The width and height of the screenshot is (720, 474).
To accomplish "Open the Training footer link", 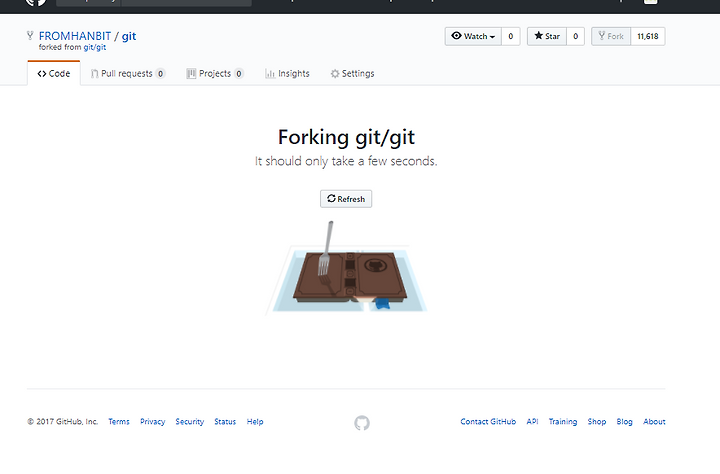I will 563,422.
